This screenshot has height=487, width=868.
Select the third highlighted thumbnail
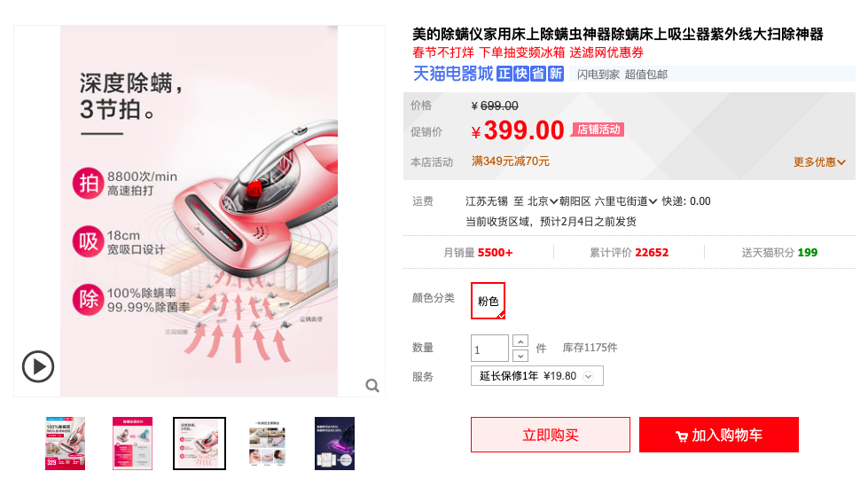click(199, 444)
